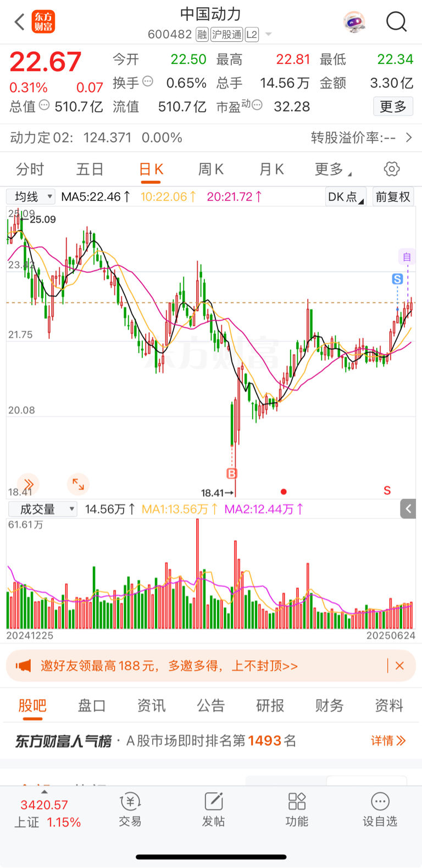Switch to 资料 tab

pyautogui.click(x=389, y=706)
